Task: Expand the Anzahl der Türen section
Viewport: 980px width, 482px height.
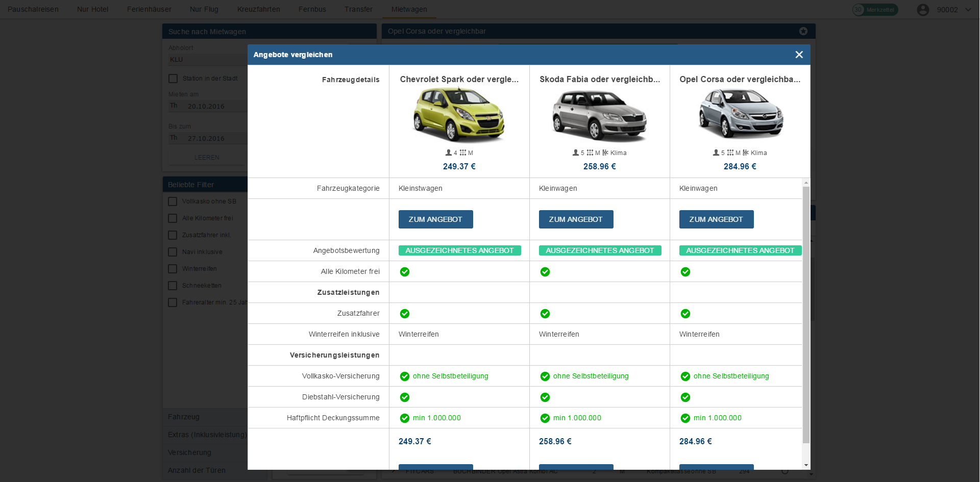Action: 197,470
